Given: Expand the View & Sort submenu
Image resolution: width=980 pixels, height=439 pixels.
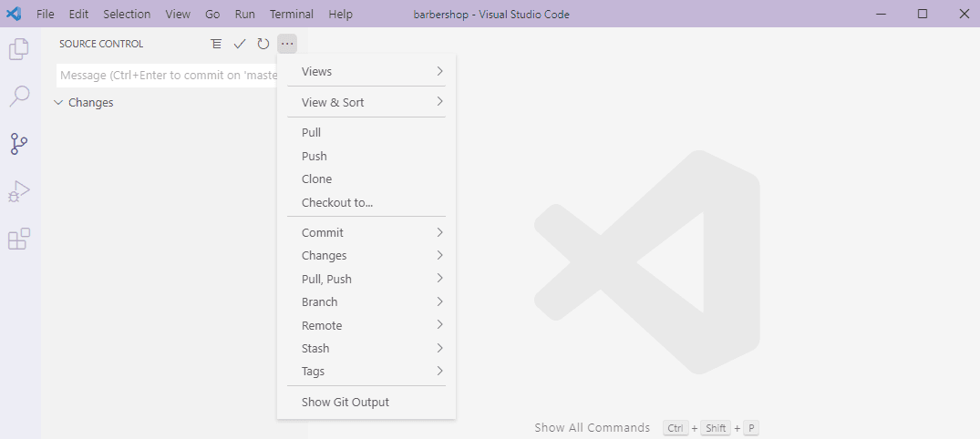Looking at the screenshot, I should click(366, 102).
